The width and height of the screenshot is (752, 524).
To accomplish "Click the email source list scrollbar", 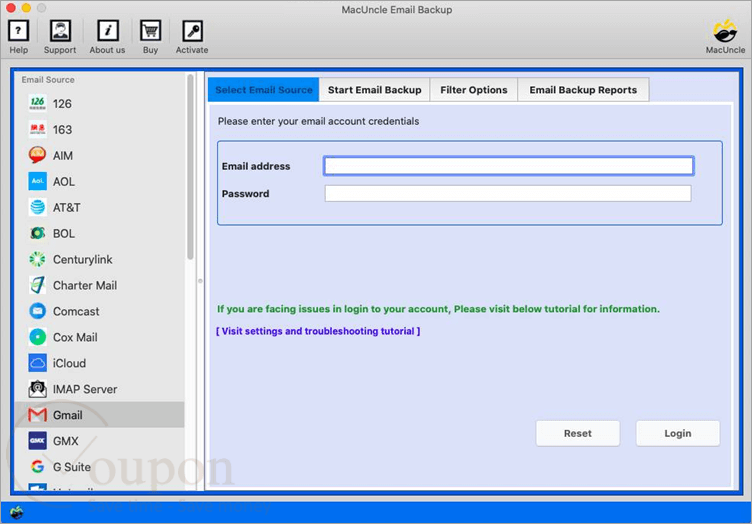I will [x=190, y=167].
